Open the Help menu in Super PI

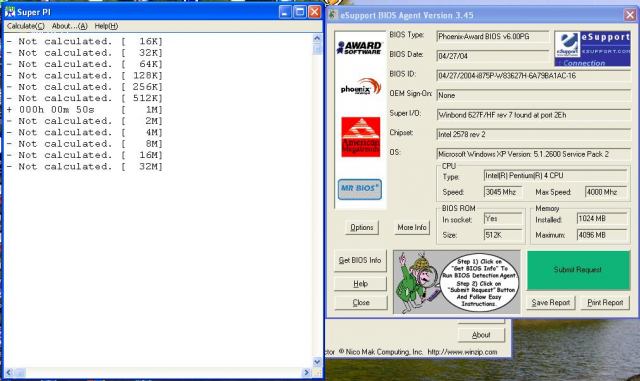click(x=106, y=26)
